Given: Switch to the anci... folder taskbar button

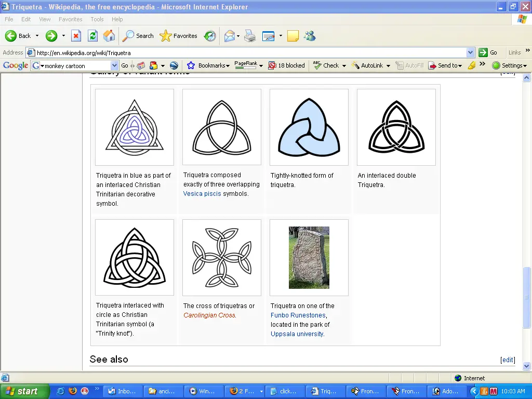Looking at the screenshot, I should (x=163, y=391).
